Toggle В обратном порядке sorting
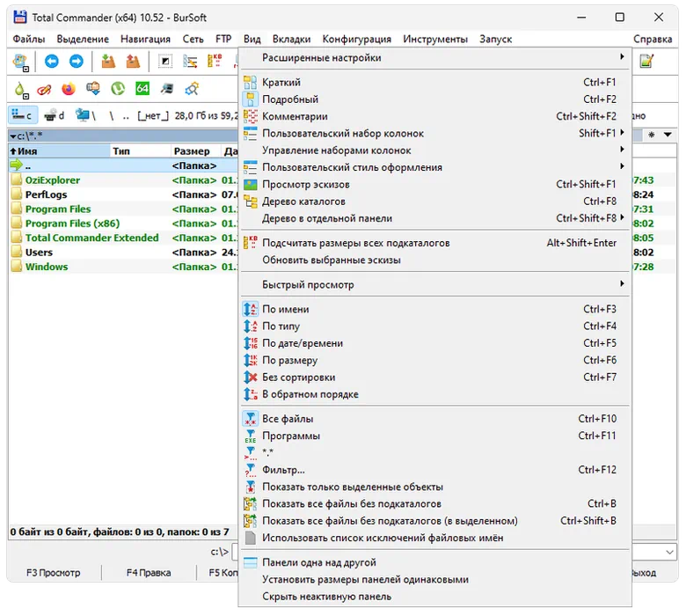Image resolution: width=686 pixels, height=616 pixels. [434, 394]
